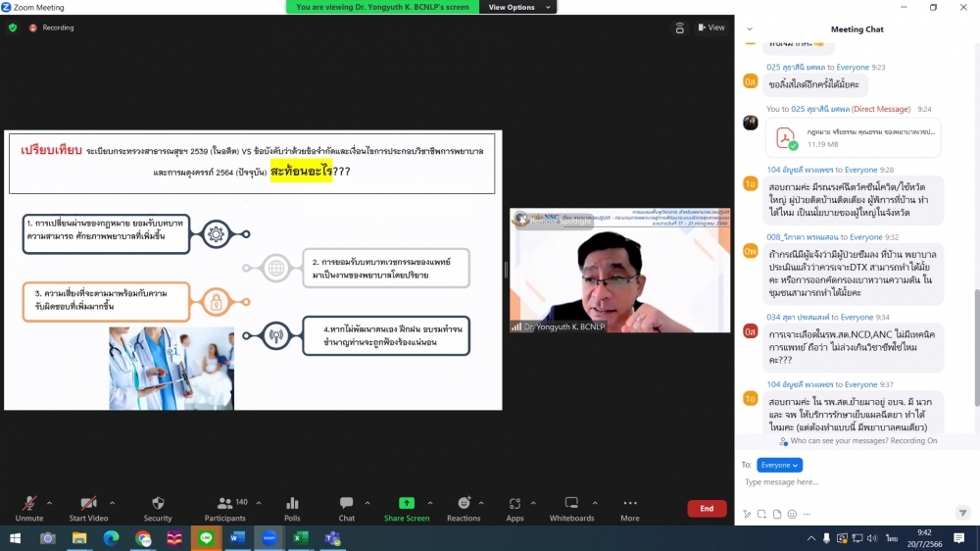The height and width of the screenshot is (551, 980).
Task: Switch layout using the View menu
Action: (x=711, y=27)
